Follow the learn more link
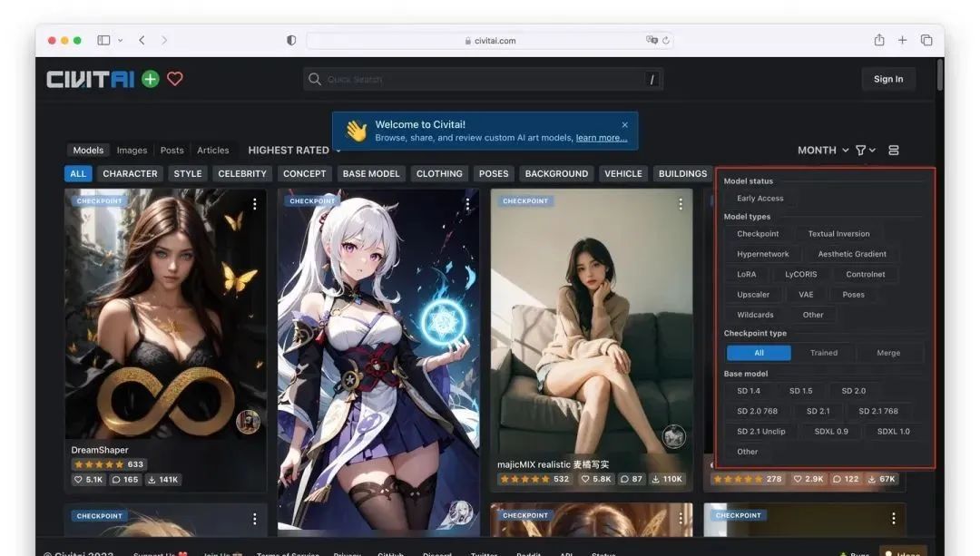980x556 pixels. [x=602, y=138]
